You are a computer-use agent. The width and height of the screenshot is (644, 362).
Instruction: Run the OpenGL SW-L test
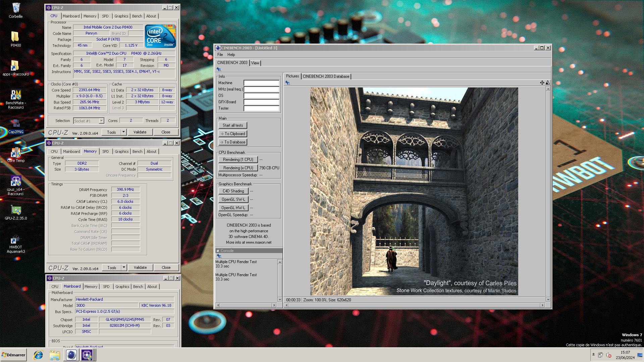pyautogui.click(x=233, y=199)
